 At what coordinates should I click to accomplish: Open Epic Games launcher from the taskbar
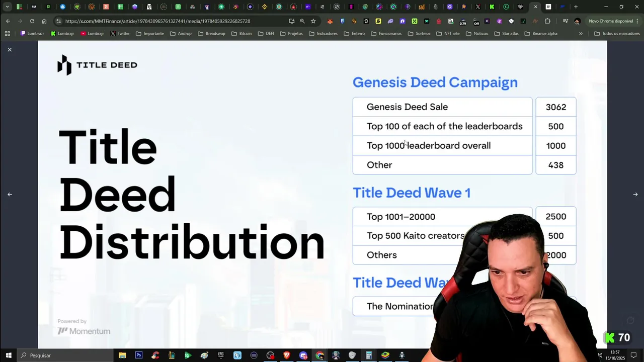(221, 355)
